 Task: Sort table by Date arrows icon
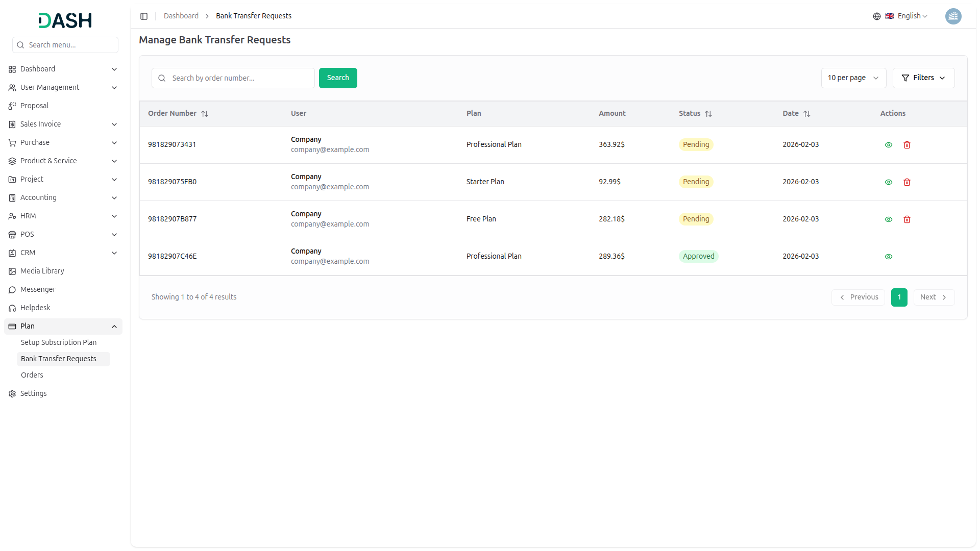click(807, 114)
